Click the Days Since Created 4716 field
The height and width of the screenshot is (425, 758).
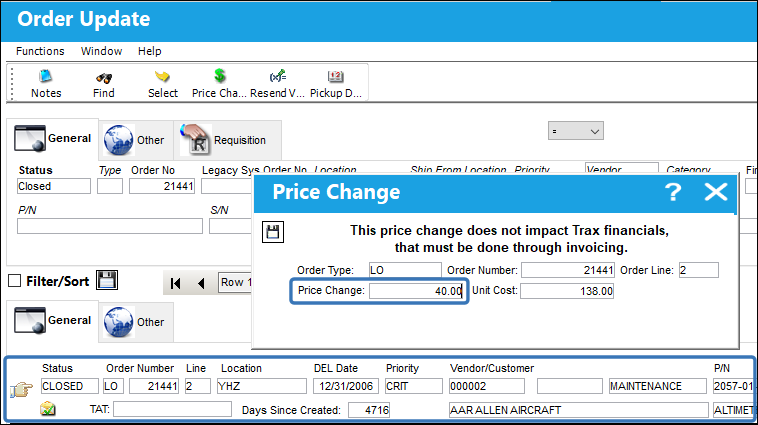(x=369, y=410)
